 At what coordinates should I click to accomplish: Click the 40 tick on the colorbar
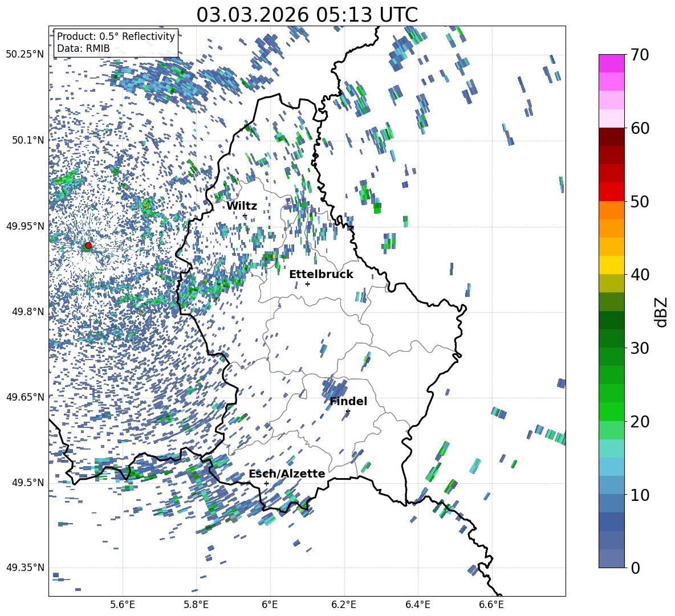(640, 275)
